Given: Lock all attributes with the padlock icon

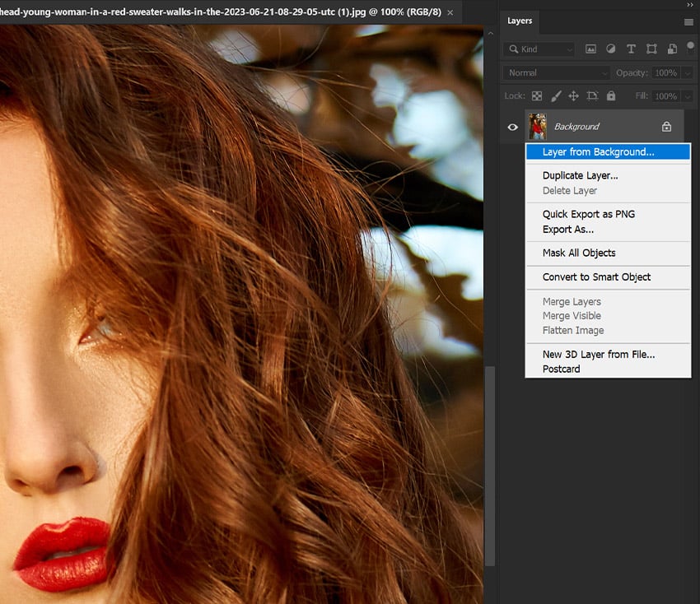Looking at the screenshot, I should coord(610,95).
